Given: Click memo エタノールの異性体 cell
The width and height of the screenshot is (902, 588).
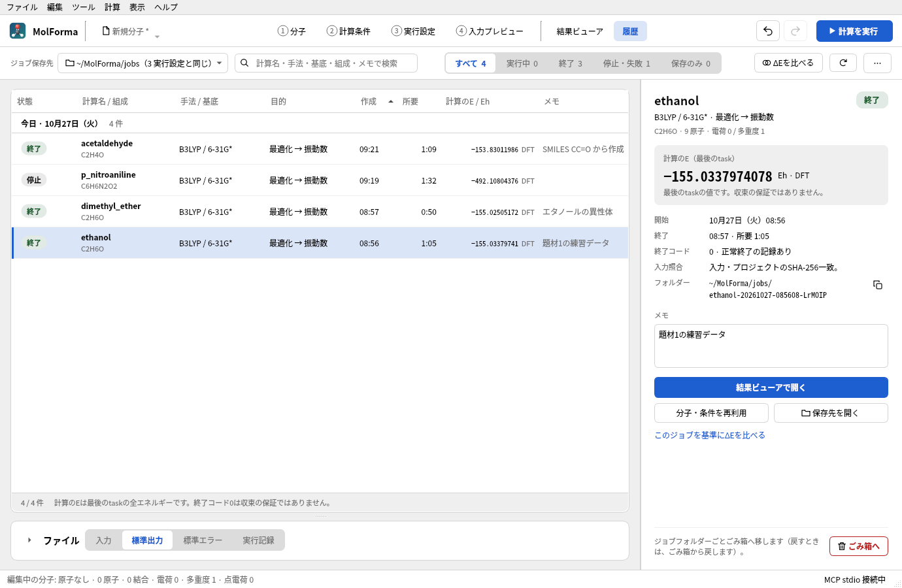Looking at the screenshot, I should [578, 212].
